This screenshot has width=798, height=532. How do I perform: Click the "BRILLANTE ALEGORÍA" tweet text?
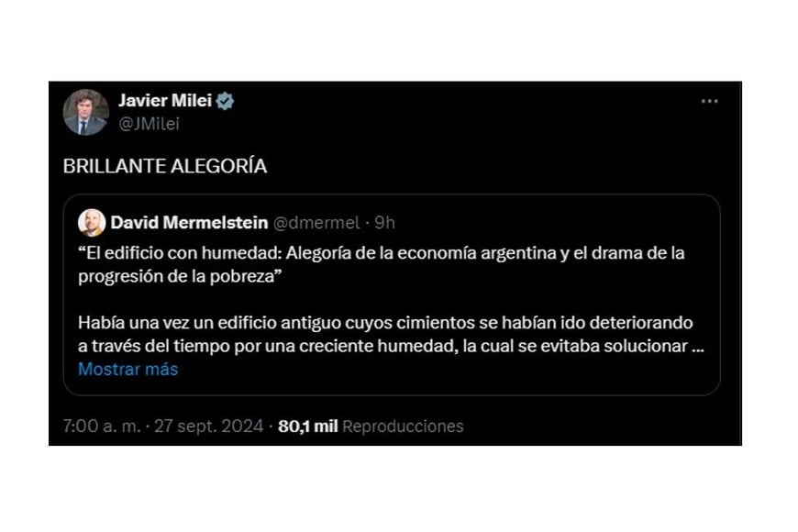click(165, 166)
